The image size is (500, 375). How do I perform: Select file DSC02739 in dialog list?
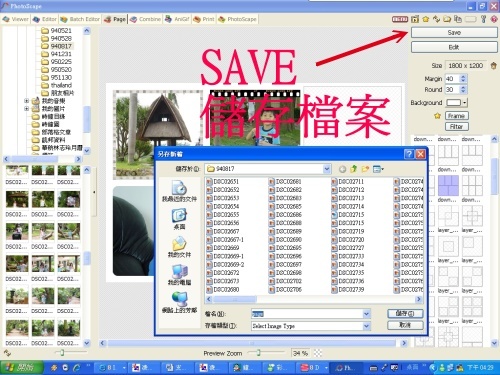click(348, 289)
